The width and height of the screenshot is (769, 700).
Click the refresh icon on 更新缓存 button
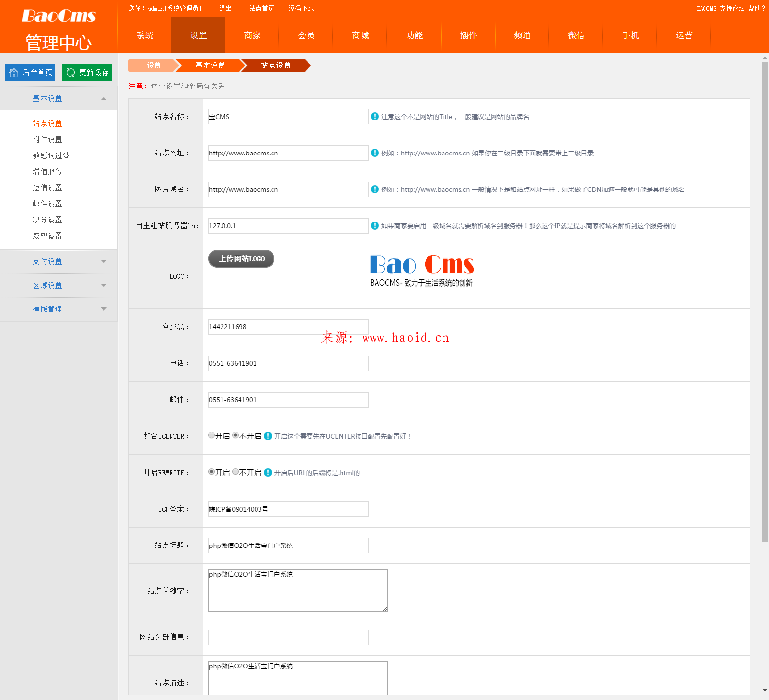click(x=70, y=72)
